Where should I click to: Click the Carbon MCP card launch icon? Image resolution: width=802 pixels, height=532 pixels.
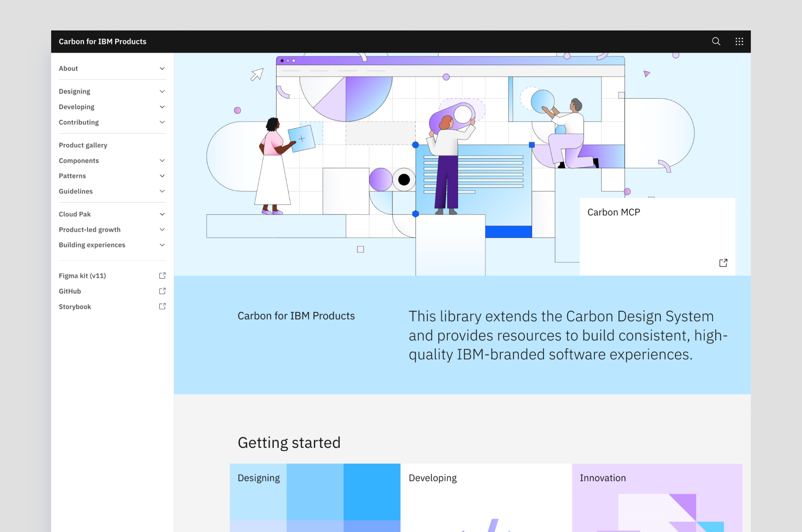tap(723, 263)
